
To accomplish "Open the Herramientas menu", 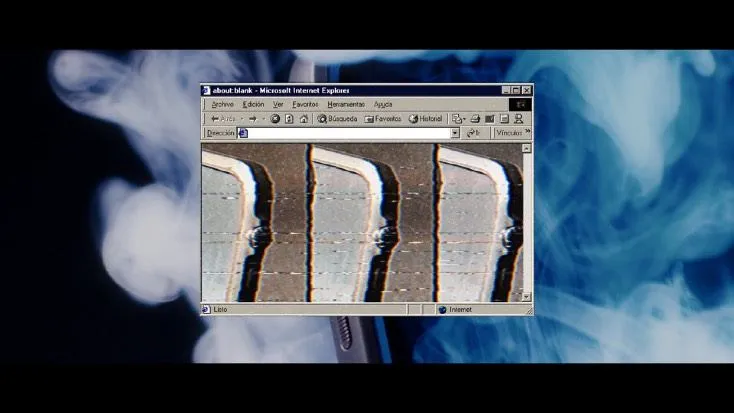I will pos(346,104).
